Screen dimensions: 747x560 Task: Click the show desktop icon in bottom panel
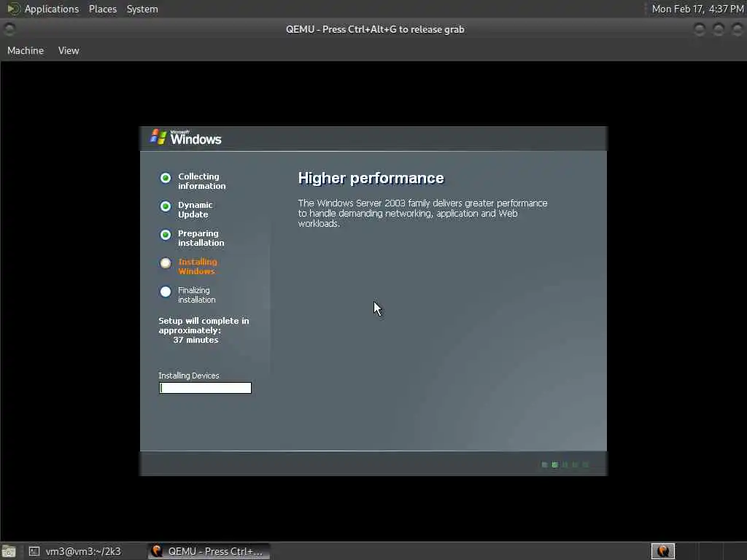coord(9,552)
